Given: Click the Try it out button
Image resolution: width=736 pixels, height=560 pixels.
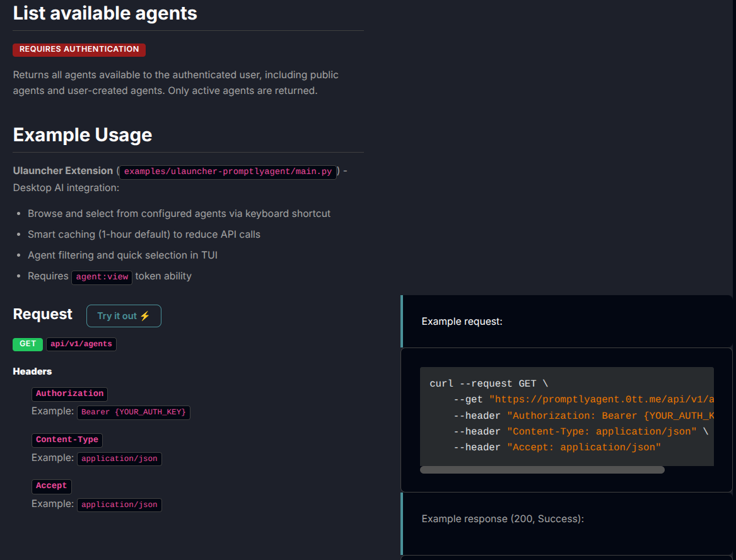Looking at the screenshot, I should coord(124,316).
